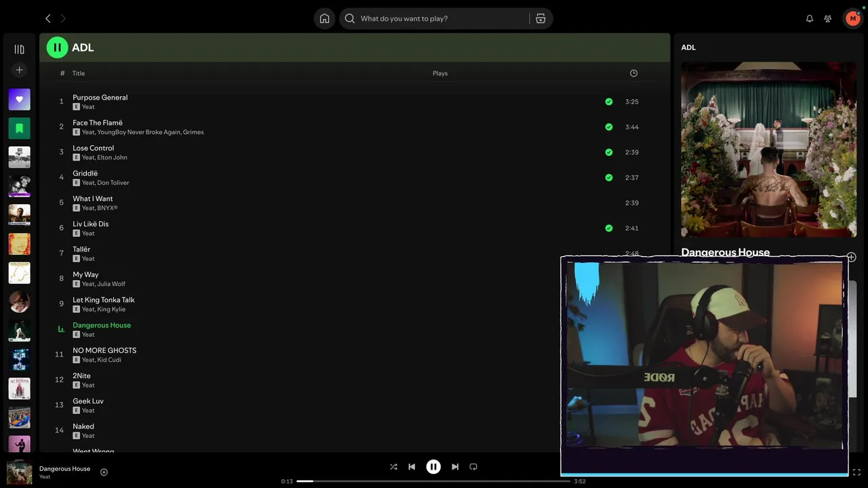The height and width of the screenshot is (488, 868).
Task: Go forward with the right arrow
Action: (63, 18)
